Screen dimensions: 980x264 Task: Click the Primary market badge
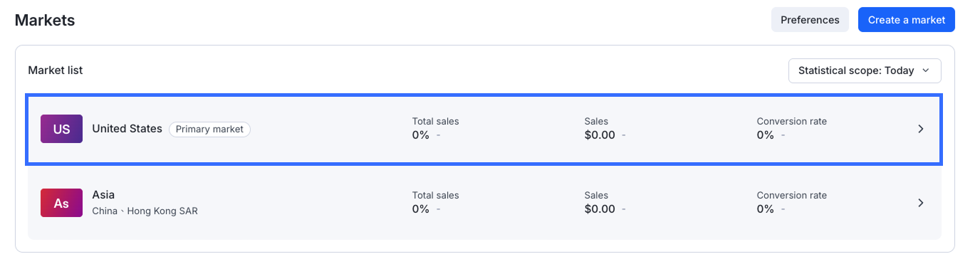coord(209,129)
